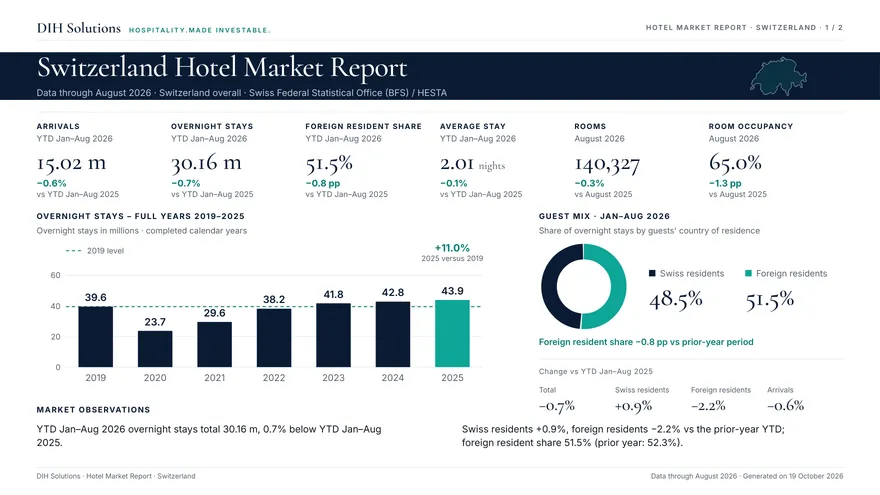This screenshot has height=495, width=880.
Task: Click the Switzerland Hotel Market Report title
Action: 222,68
